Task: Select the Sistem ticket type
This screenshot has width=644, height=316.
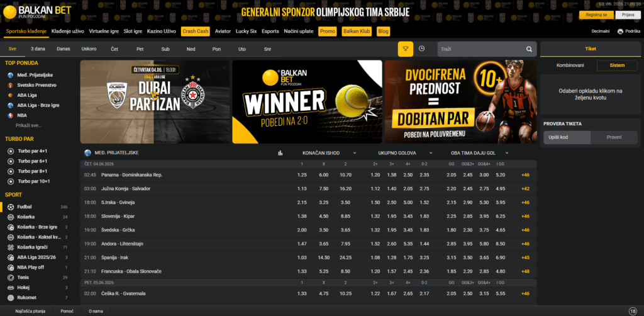Action: (617, 65)
